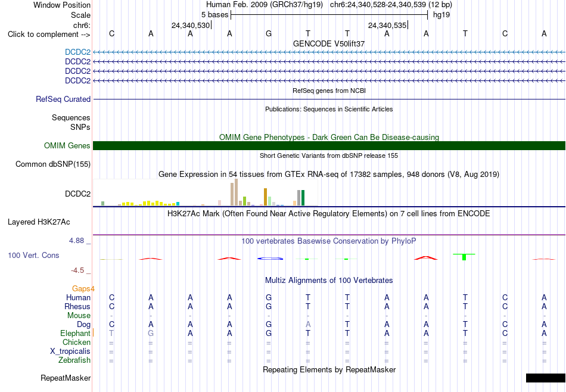566x392 pixels.
Task: Click the -4.5 PhyloP lower scale value
Action: [x=77, y=270]
